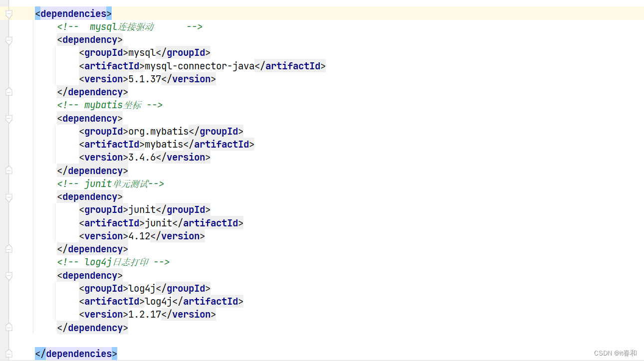644x361 pixels.
Task: Click the version number "1.2.17"
Action: click(x=145, y=315)
